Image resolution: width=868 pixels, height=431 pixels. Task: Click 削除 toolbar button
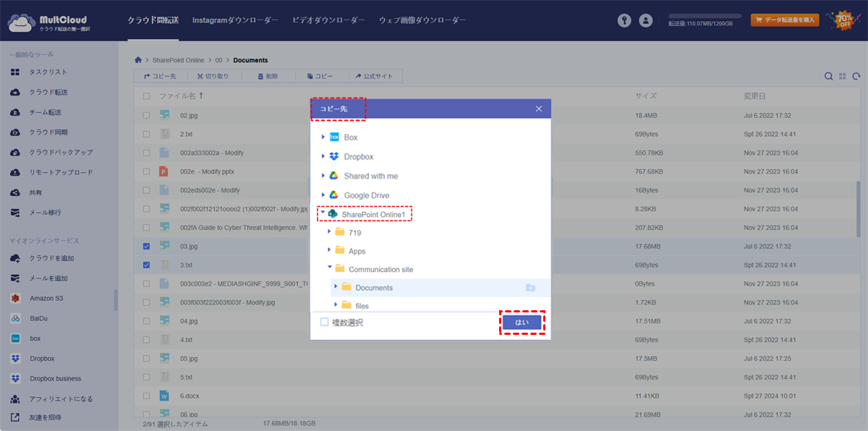[267, 76]
